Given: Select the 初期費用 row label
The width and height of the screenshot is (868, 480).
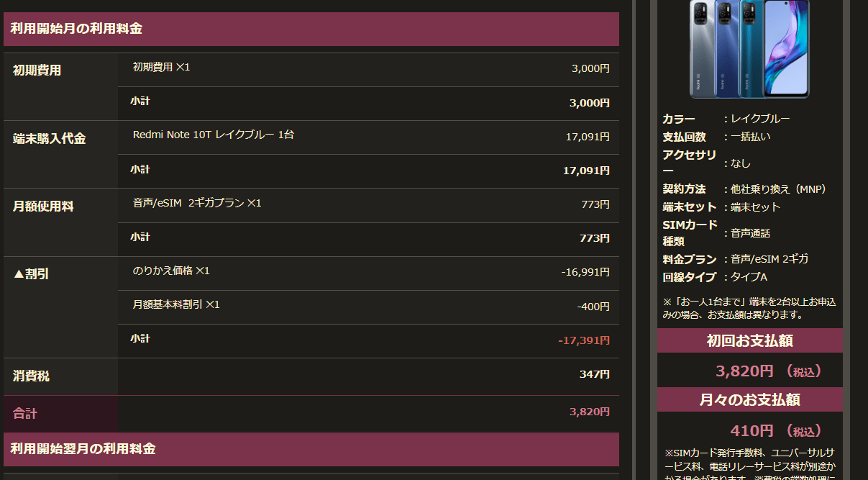Looking at the screenshot, I should coord(37,71).
